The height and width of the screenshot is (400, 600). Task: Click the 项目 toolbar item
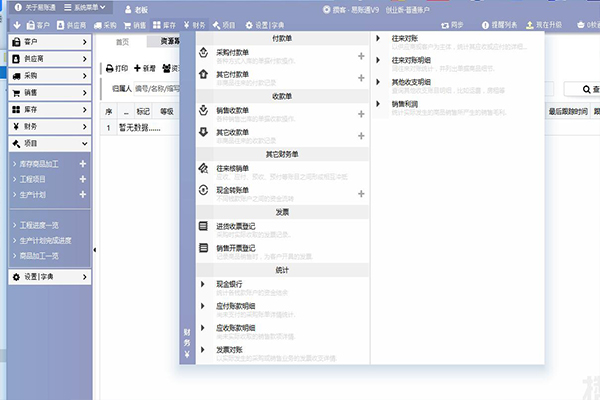click(x=224, y=25)
